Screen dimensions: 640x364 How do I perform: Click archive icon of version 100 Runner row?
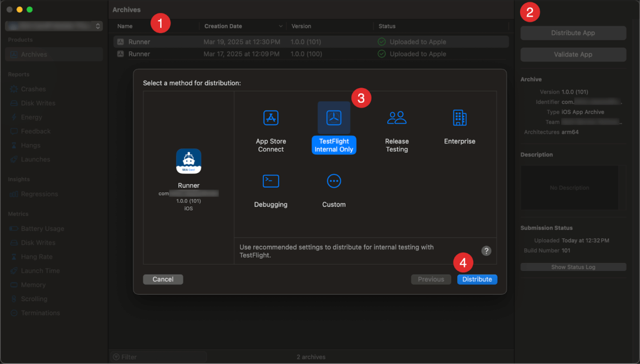coord(121,54)
